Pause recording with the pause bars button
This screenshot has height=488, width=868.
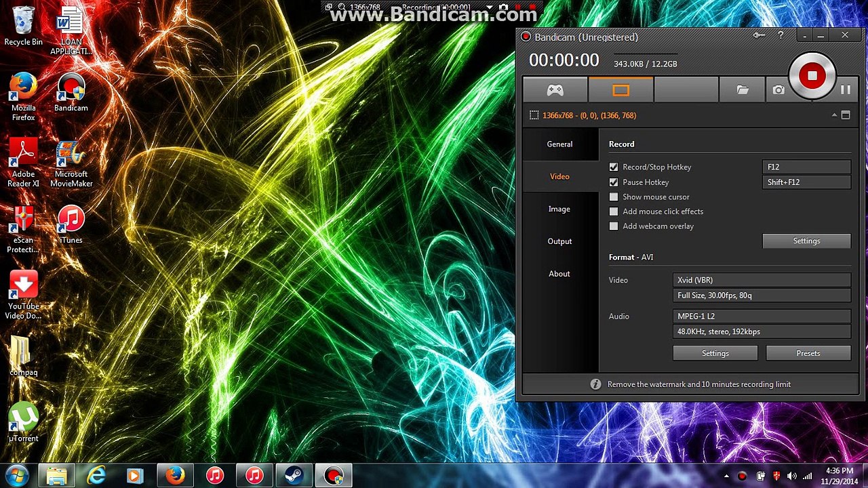tap(846, 90)
